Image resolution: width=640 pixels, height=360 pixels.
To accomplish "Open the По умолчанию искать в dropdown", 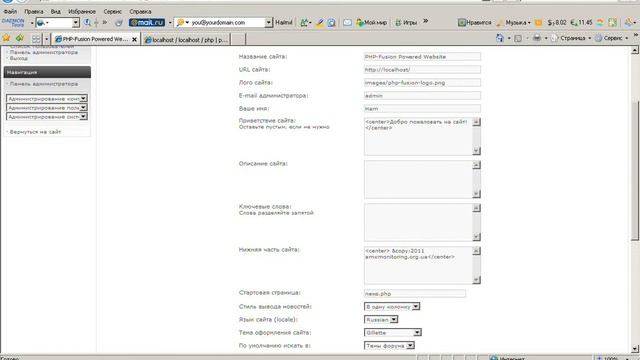I will 389,346.
